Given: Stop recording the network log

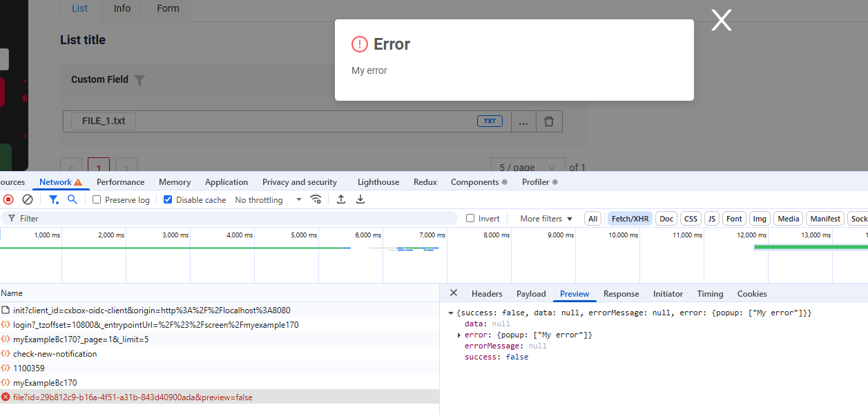Looking at the screenshot, I should point(8,199).
